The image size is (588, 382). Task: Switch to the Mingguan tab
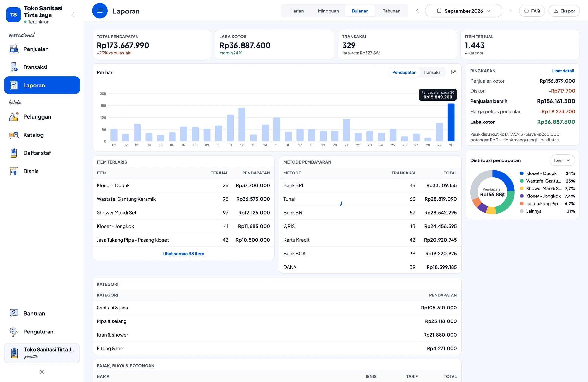(328, 11)
